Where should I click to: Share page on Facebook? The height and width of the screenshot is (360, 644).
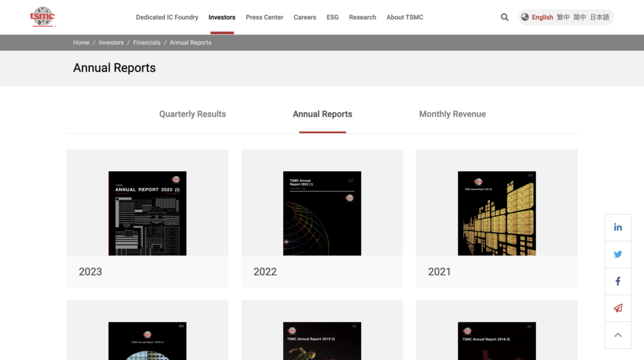(x=618, y=281)
